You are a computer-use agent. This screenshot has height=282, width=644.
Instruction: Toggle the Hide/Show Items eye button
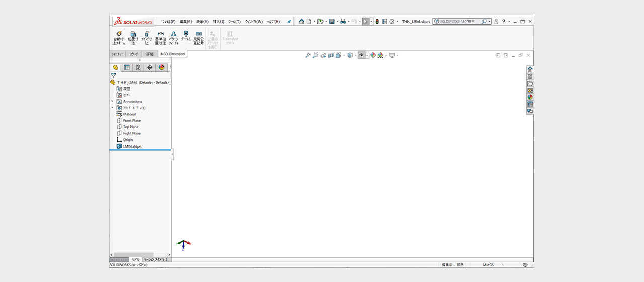click(361, 55)
